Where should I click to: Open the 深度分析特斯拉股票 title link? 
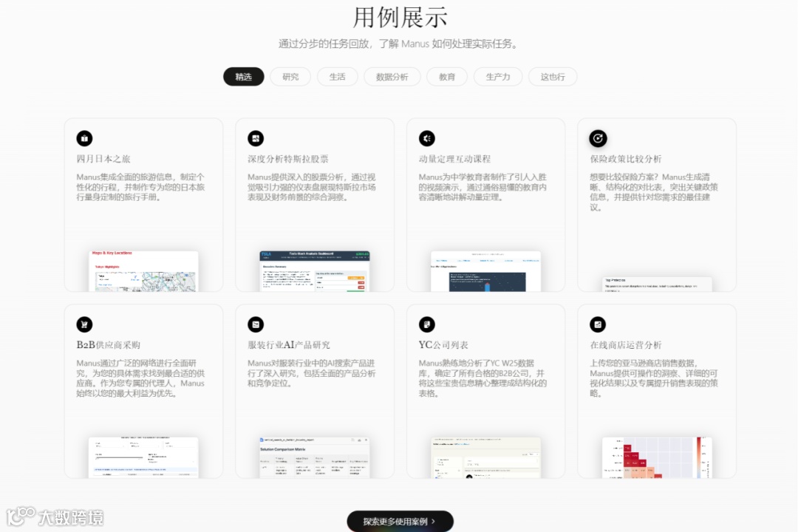[x=288, y=159]
